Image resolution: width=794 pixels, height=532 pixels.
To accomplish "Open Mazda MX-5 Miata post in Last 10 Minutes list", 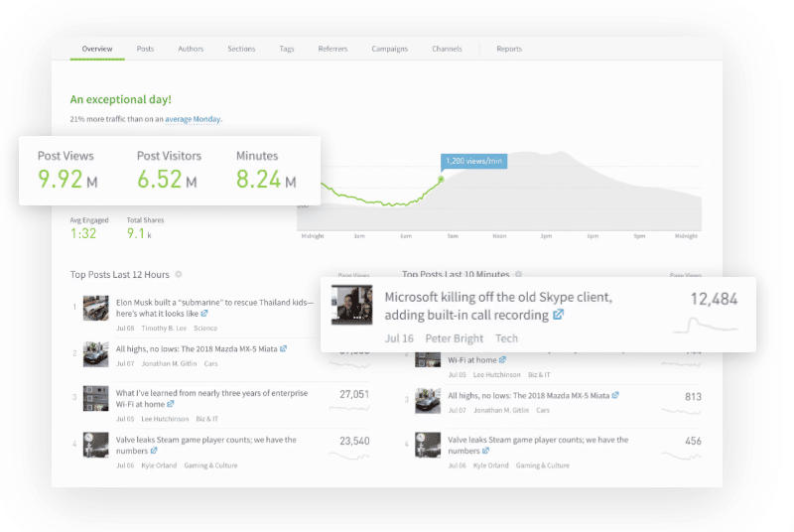I will pyautogui.click(x=529, y=395).
